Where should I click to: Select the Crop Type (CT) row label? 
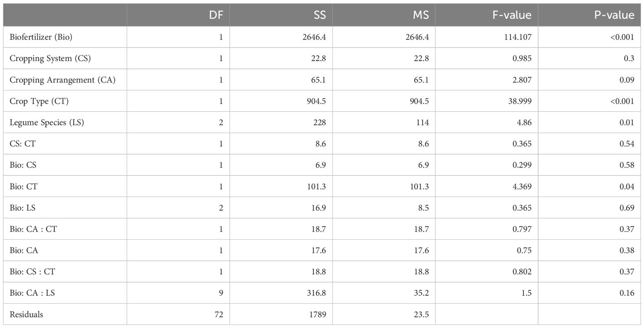pos(39,101)
